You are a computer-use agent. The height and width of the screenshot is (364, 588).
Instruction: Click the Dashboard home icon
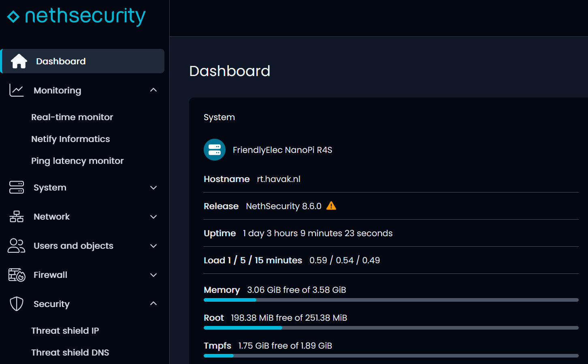point(19,61)
